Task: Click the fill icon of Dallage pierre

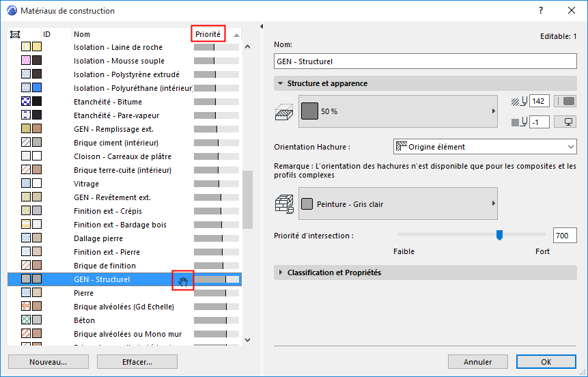Action: 26,238
